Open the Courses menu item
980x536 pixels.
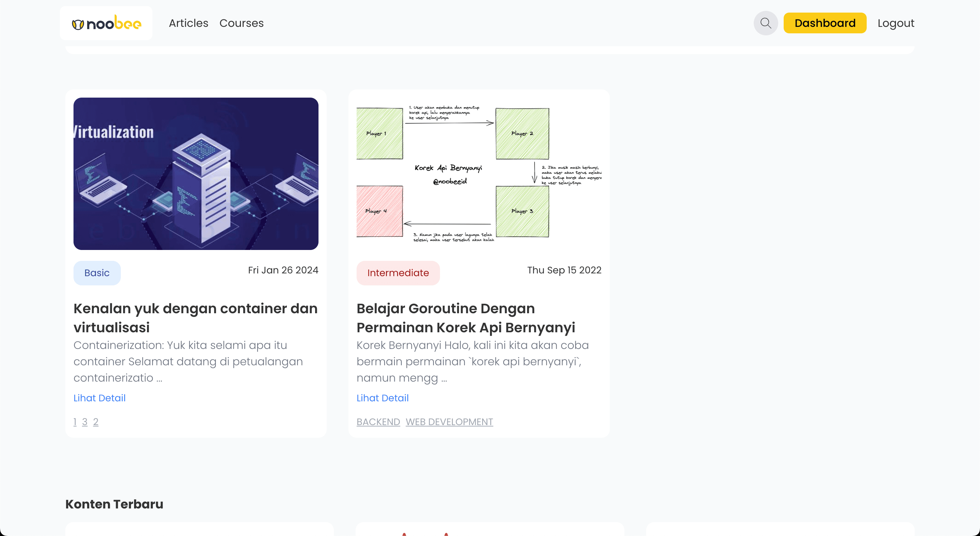tap(242, 23)
